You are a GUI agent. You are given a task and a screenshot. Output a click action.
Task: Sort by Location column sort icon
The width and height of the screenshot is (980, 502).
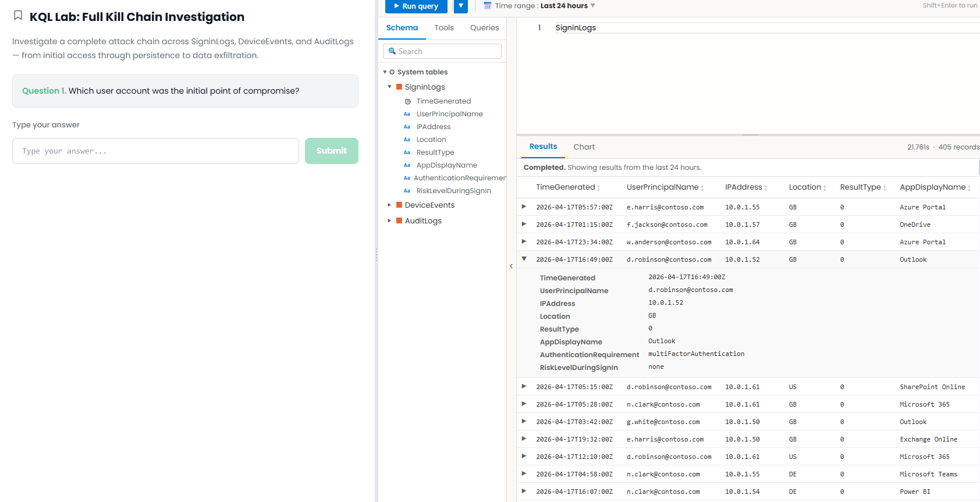(x=825, y=188)
